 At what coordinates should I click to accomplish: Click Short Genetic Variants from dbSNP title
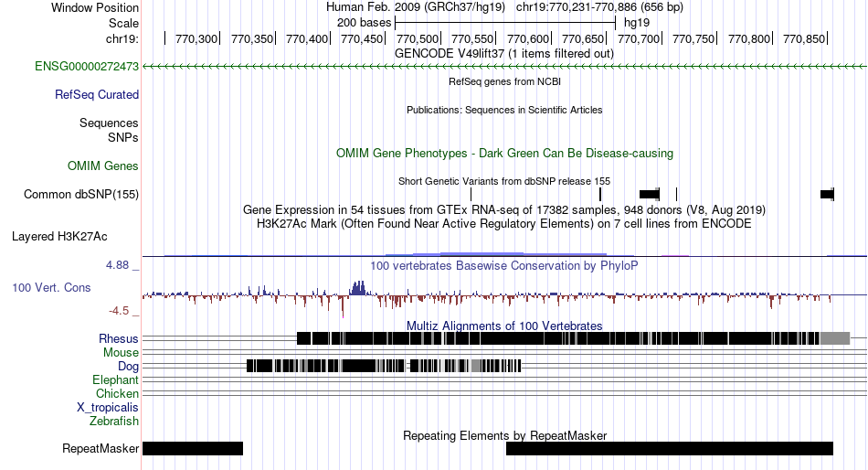click(504, 181)
